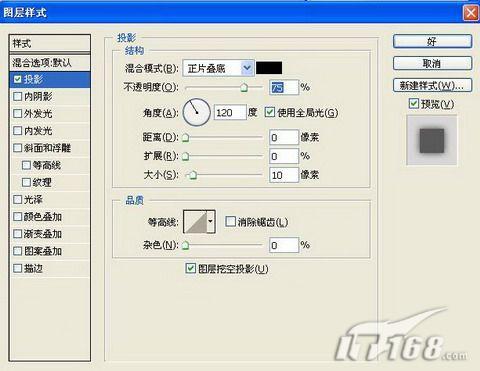Viewport: 480px width, 371px height.
Task: Select the 斜面和浮雕 label in styles list
Action: pyautogui.click(x=47, y=148)
